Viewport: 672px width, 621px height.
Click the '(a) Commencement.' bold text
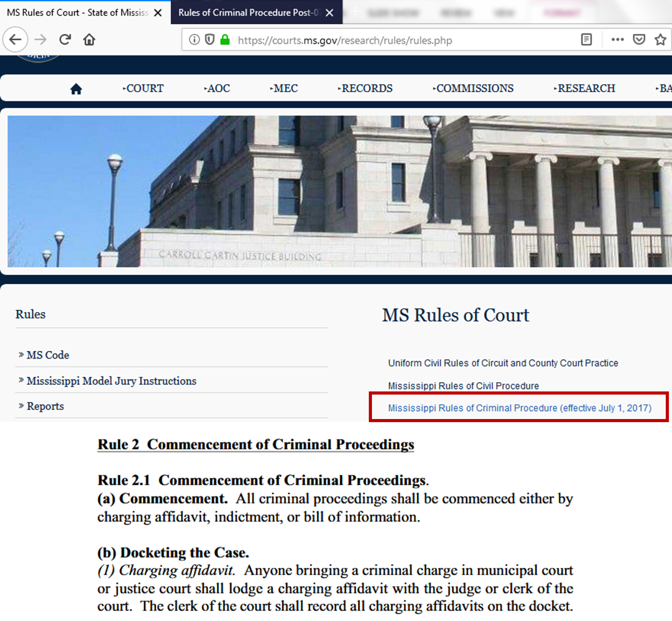point(163,499)
